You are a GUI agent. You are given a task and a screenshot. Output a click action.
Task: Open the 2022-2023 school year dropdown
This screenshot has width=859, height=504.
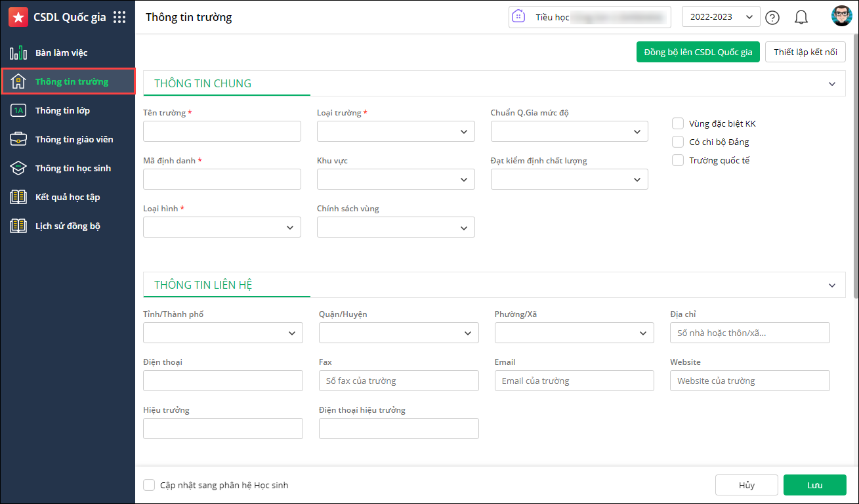click(x=721, y=17)
